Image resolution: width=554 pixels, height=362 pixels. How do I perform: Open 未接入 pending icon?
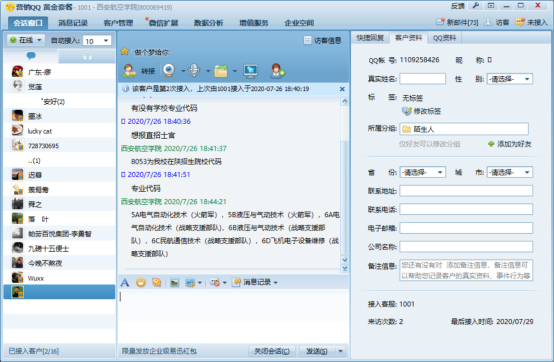[x=531, y=22]
